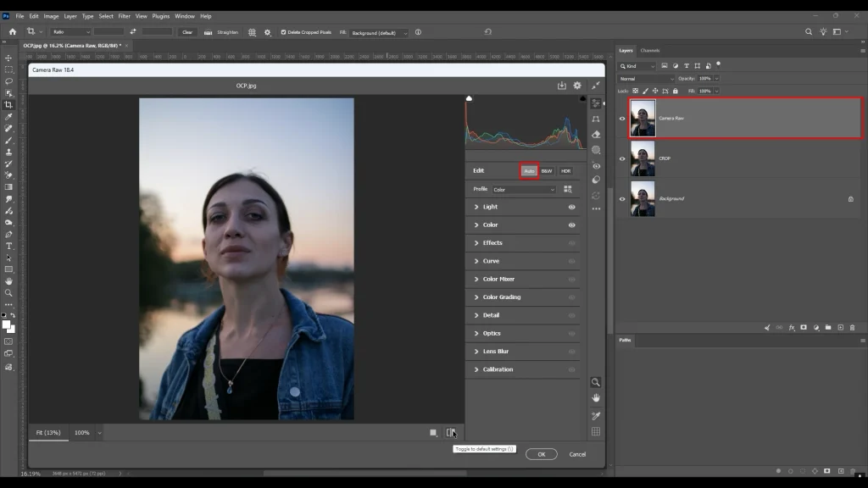Toggle Camera Raw grid overlay icon
Viewport: 868px width, 488px height.
point(596,431)
